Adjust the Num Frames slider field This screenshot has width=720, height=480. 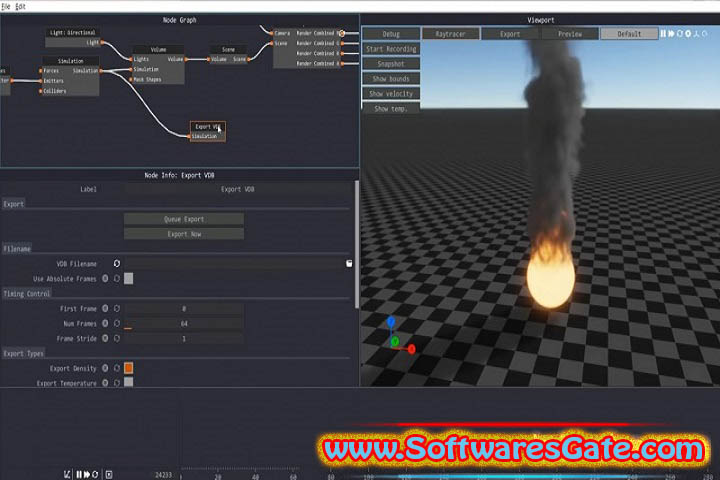tap(184, 323)
